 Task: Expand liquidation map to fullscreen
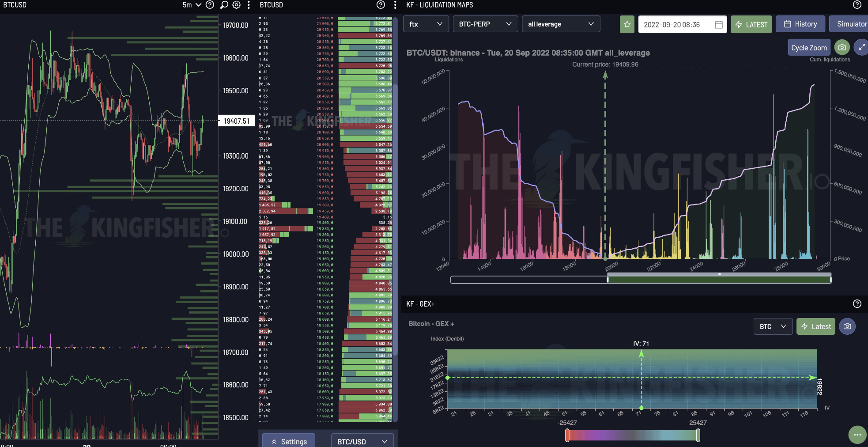pos(861,47)
